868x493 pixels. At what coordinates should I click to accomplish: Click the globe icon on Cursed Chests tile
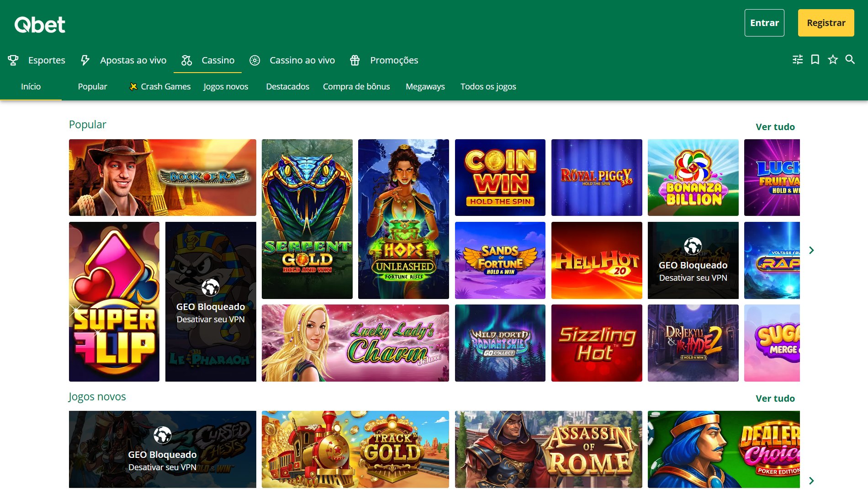pyautogui.click(x=162, y=435)
